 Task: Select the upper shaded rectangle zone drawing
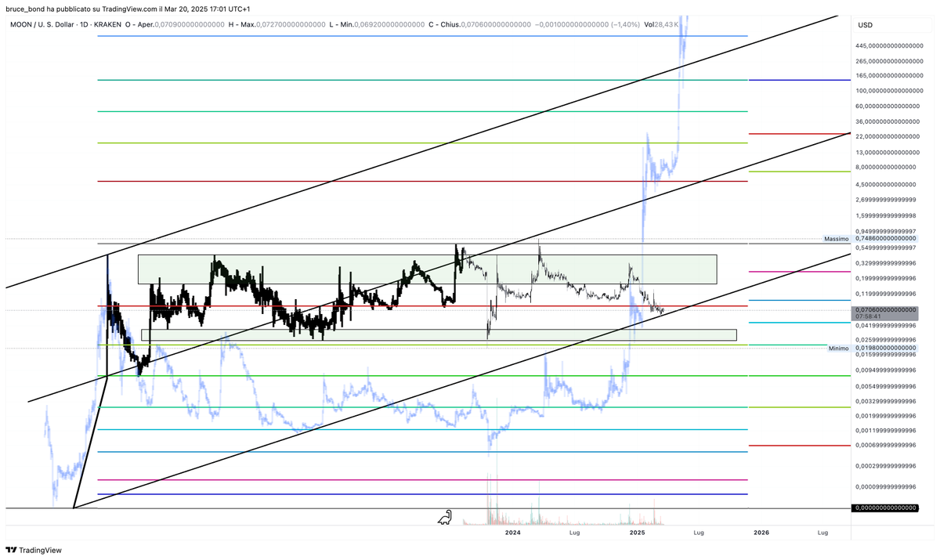(x=428, y=269)
